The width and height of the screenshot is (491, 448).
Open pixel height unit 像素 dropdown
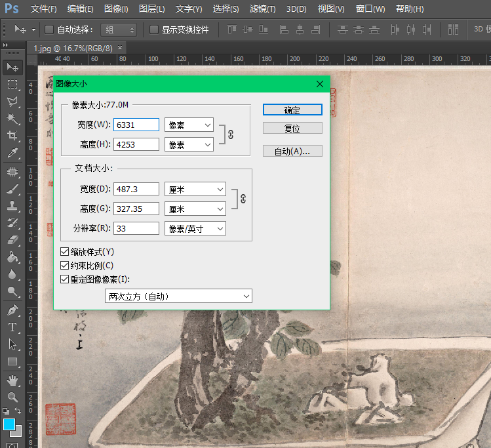(189, 144)
